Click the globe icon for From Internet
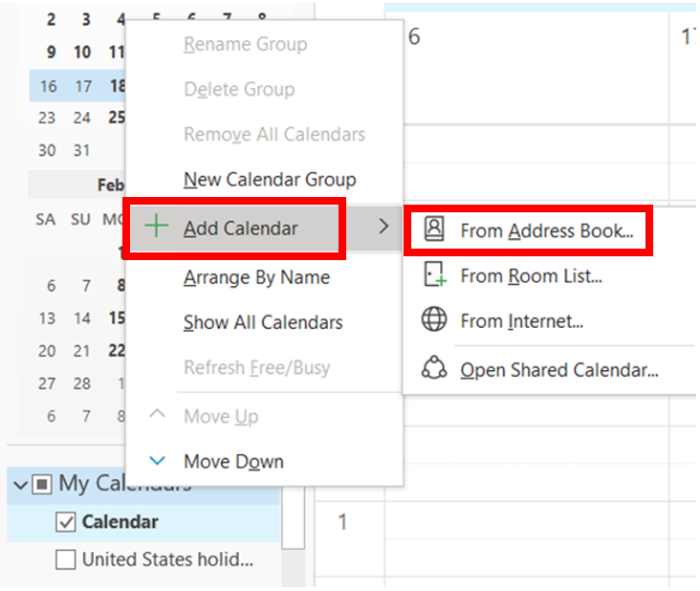 434,319
